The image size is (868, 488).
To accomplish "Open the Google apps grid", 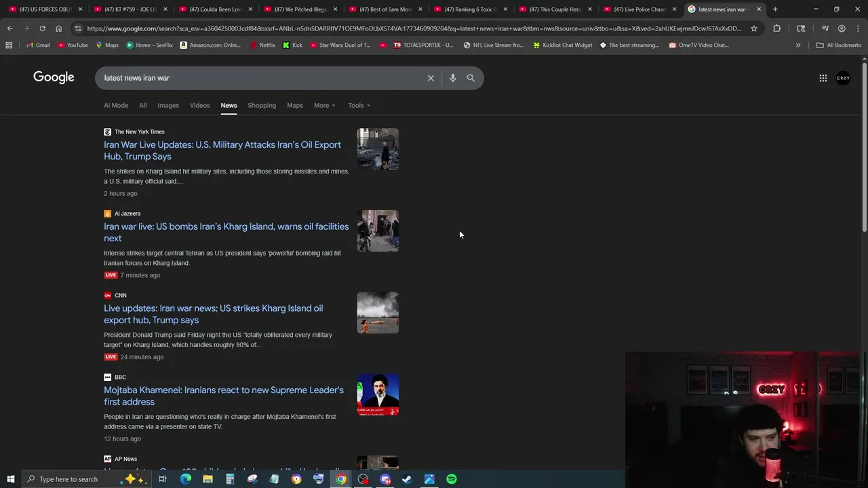I will pos(823,78).
